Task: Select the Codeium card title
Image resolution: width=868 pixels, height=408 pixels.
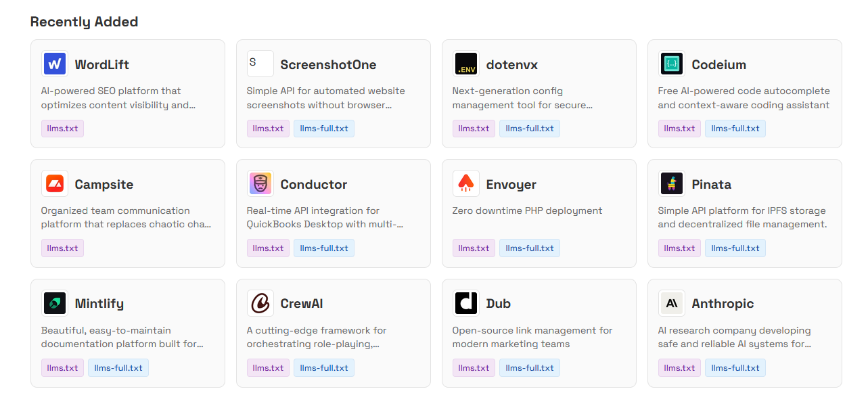Action: click(718, 65)
